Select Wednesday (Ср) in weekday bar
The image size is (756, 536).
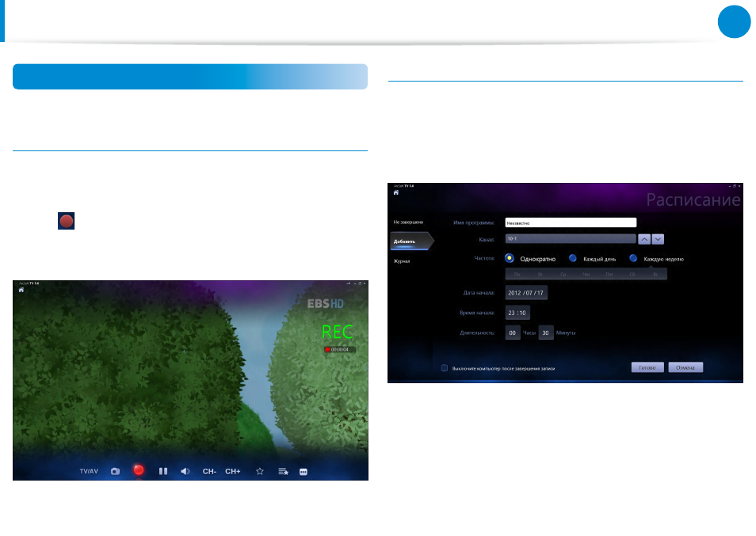click(563, 274)
